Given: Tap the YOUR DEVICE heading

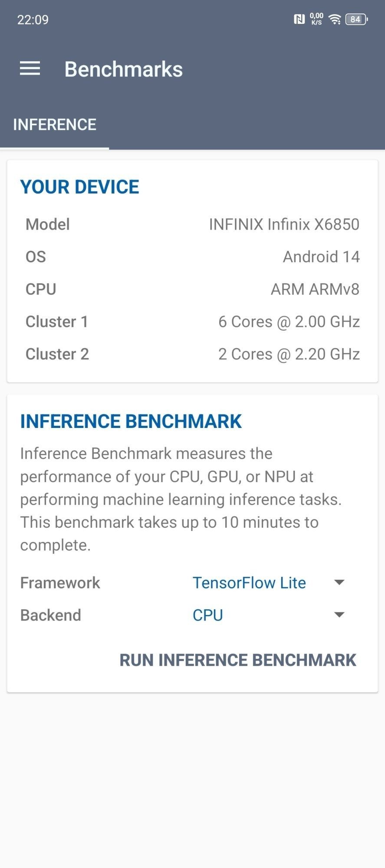Looking at the screenshot, I should 80,187.
